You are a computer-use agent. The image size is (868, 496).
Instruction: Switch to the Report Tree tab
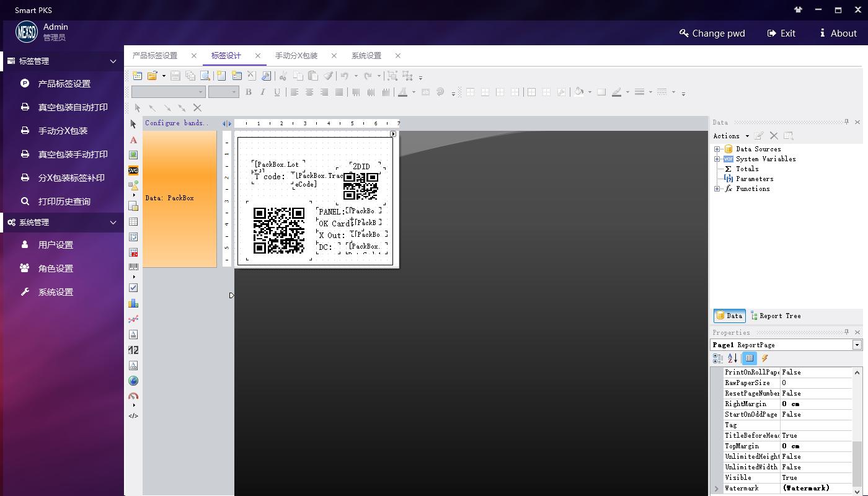(x=776, y=316)
